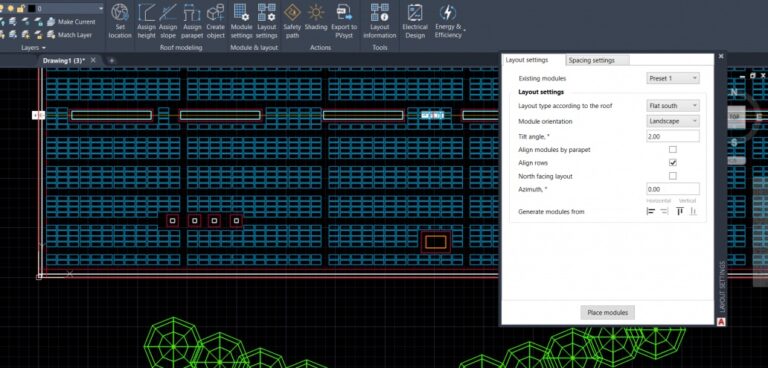
Task: Uncheck the Align rows checkbox
Action: [672, 163]
